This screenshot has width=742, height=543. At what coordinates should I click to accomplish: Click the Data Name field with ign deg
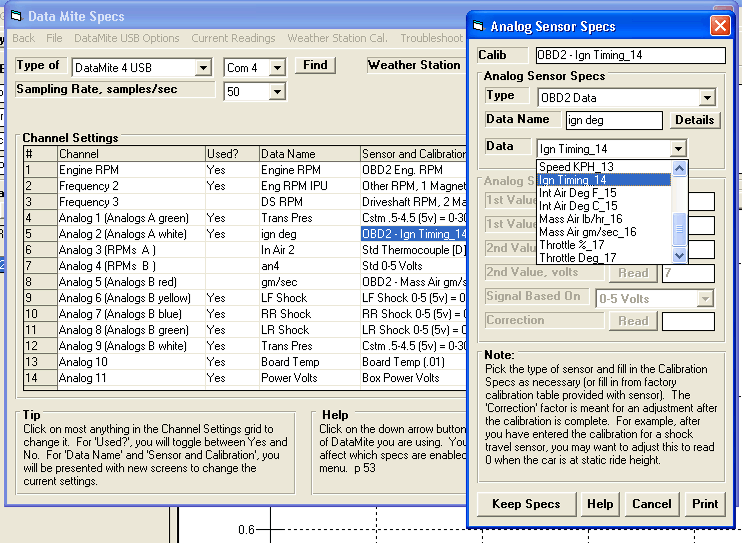click(614, 120)
